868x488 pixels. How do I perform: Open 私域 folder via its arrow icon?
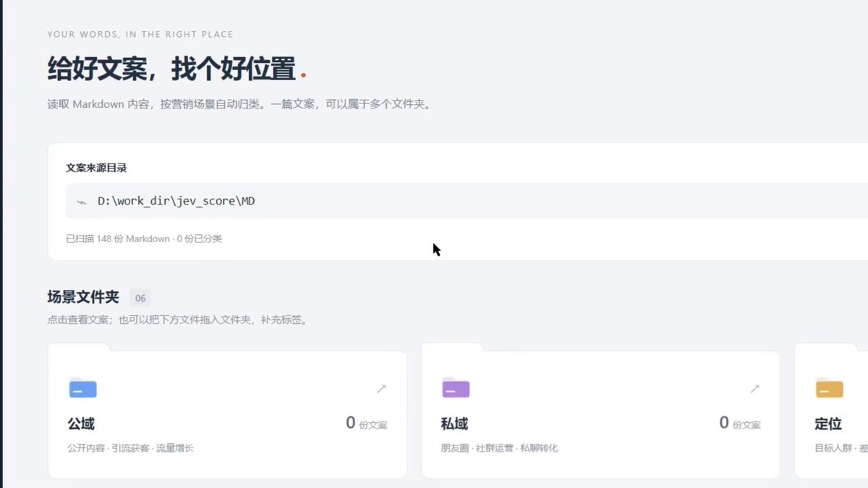754,389
